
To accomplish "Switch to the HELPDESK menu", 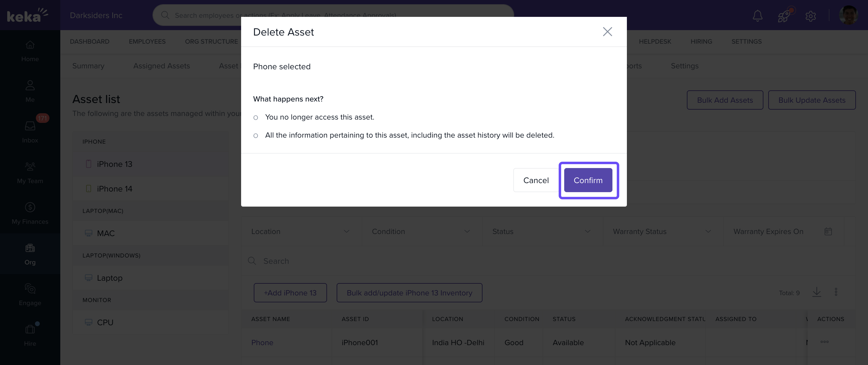I will click(655, 42).
